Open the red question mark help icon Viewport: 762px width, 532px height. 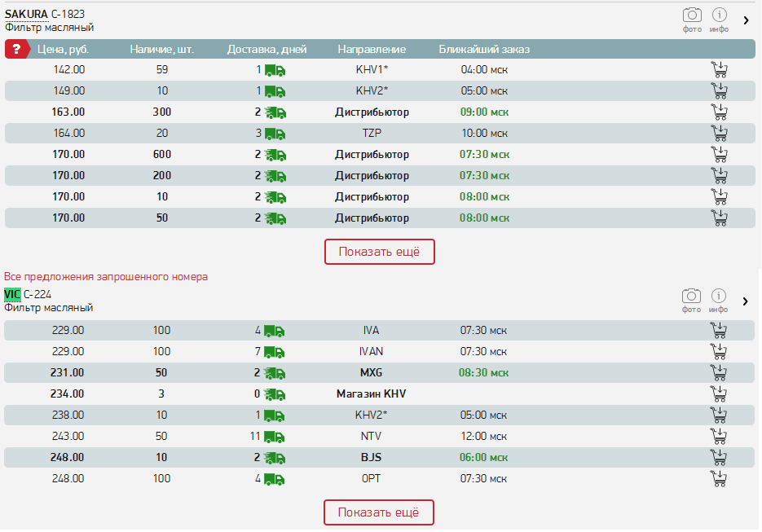[16, 49]
